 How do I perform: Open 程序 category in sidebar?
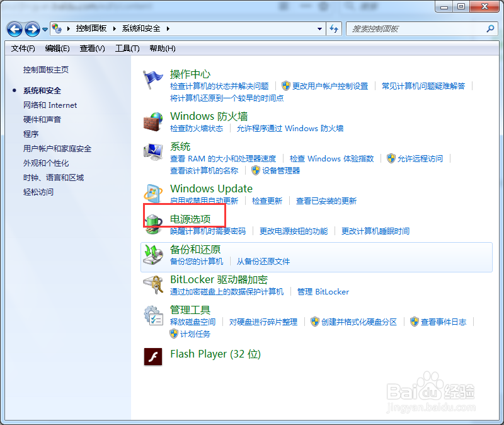coord(31,134)
